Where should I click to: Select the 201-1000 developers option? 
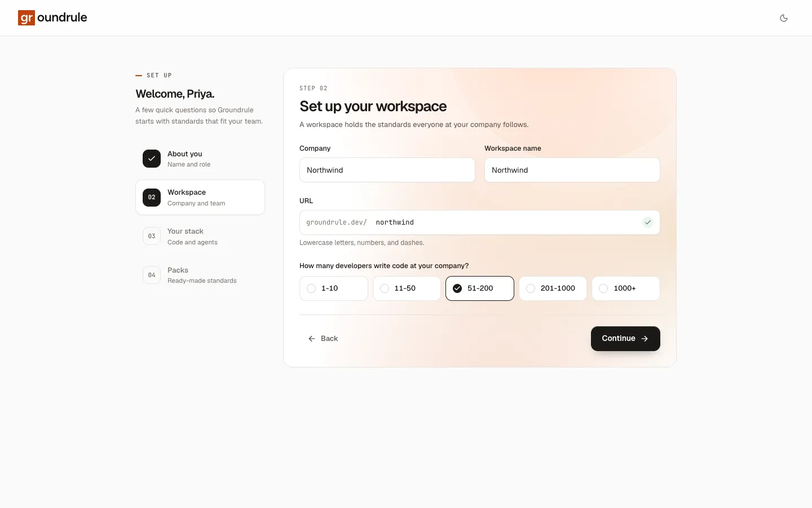click(x=553, y=288)
